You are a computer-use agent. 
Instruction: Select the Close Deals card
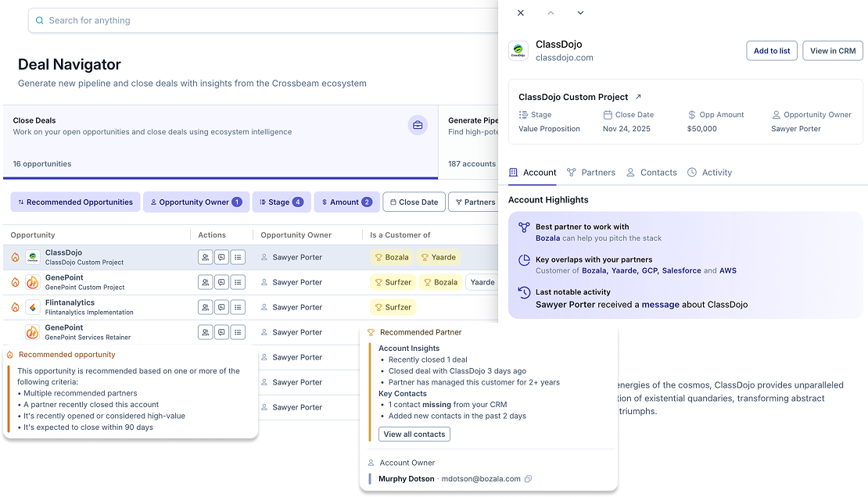[221, 141]
